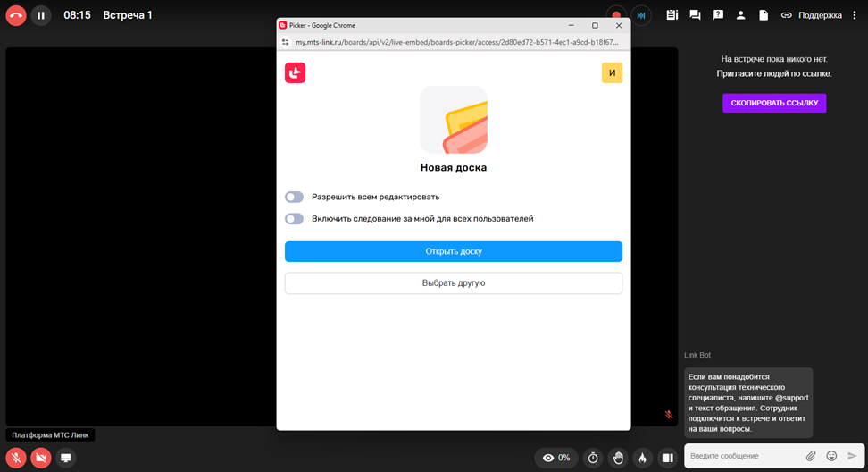Viewport: 868px width, 472px height.
Task: Open the emoji smiley picker
Action: [x=831, y=456]
